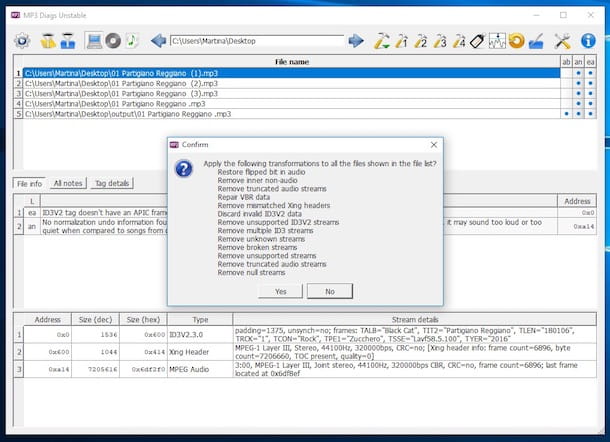Open the scan folders gear icon

click(x=22, y=40)
